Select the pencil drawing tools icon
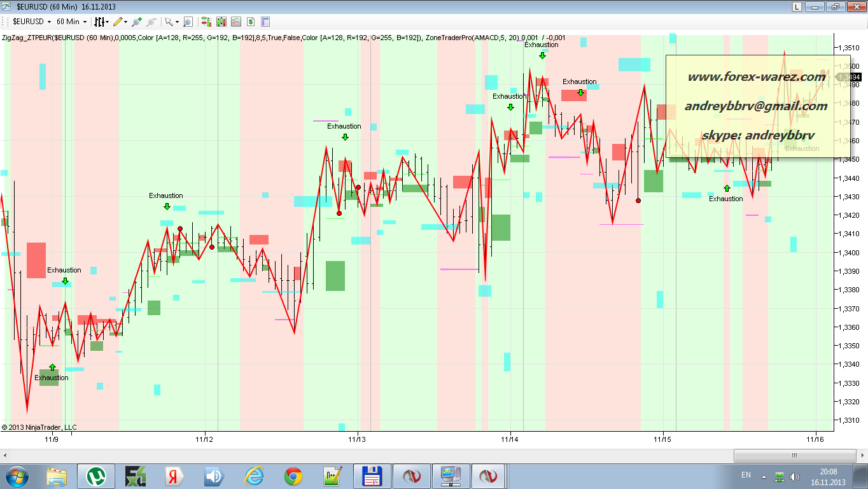 coord(118,22)
